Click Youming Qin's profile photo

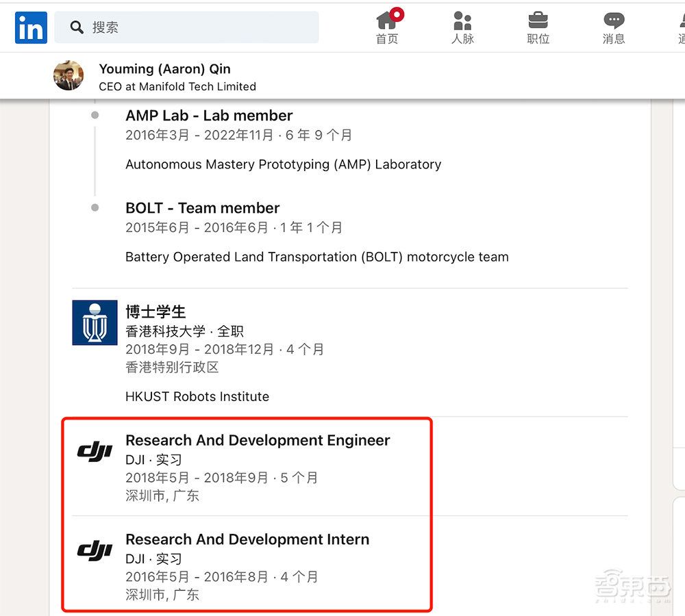pyautogui.click(x=68, y=75)
